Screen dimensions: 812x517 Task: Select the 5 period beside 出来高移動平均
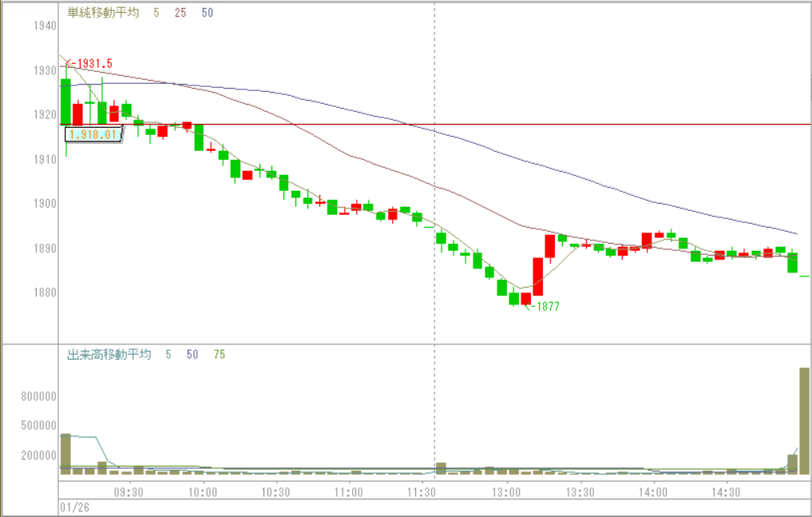click(x=168, y=354)
